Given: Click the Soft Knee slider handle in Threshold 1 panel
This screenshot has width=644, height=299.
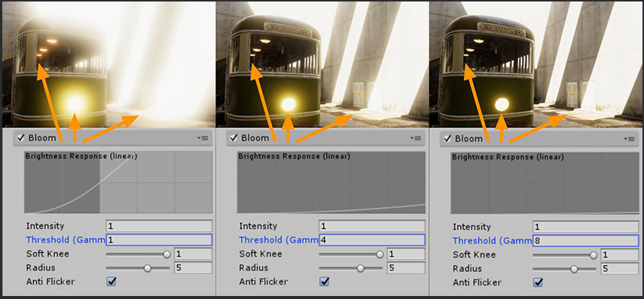Looking at the screenshot, I should (x=166, y=255).
